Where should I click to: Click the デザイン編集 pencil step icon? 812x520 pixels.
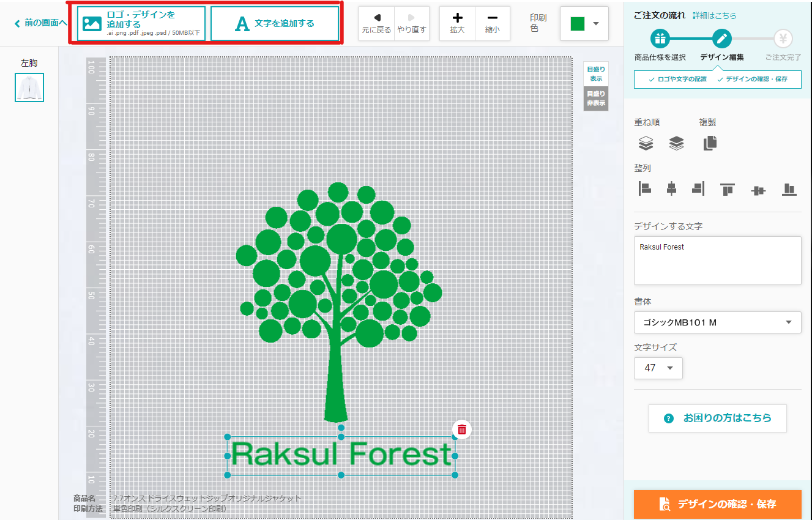pos(722,39)
